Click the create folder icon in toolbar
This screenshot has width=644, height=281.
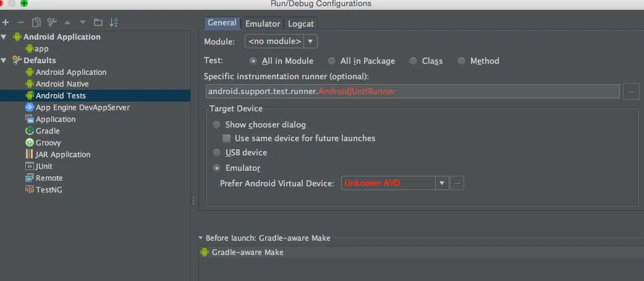click(x=97, y=22)
